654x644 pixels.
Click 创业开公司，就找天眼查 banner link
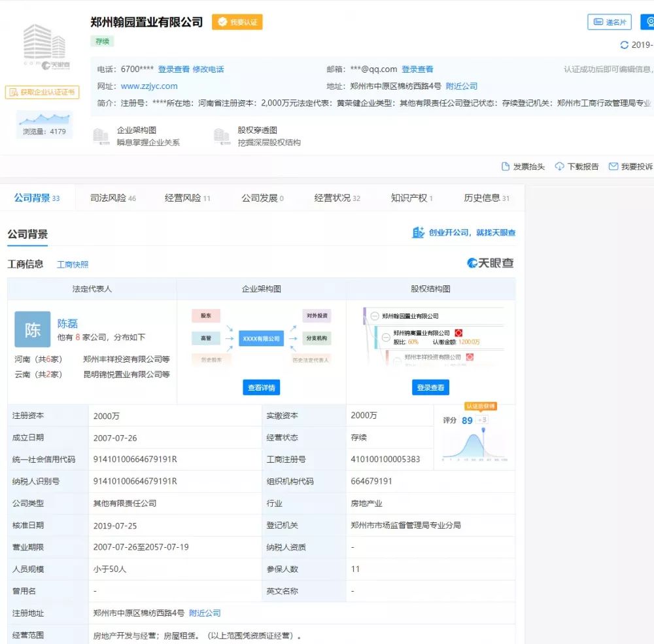(x=472, y=233)
